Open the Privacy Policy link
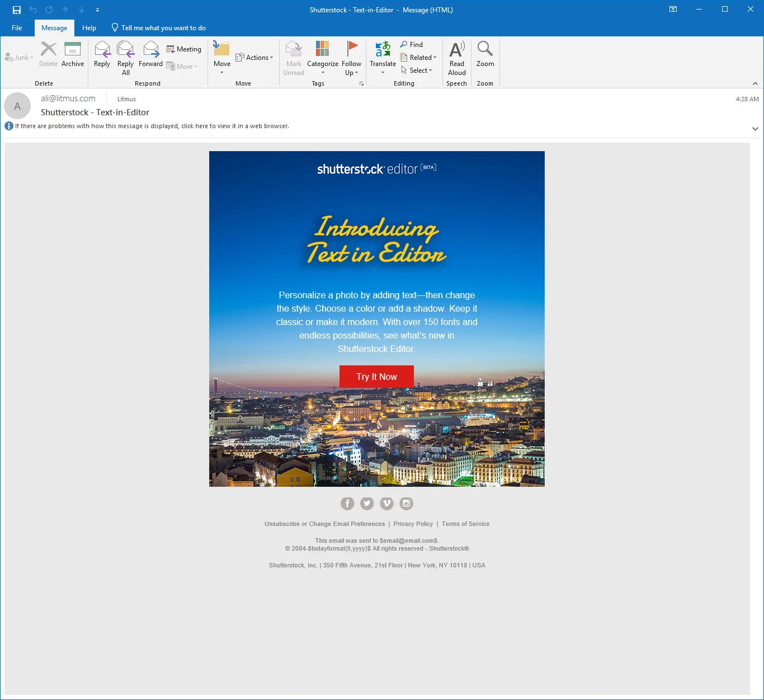 pos(413,524)
